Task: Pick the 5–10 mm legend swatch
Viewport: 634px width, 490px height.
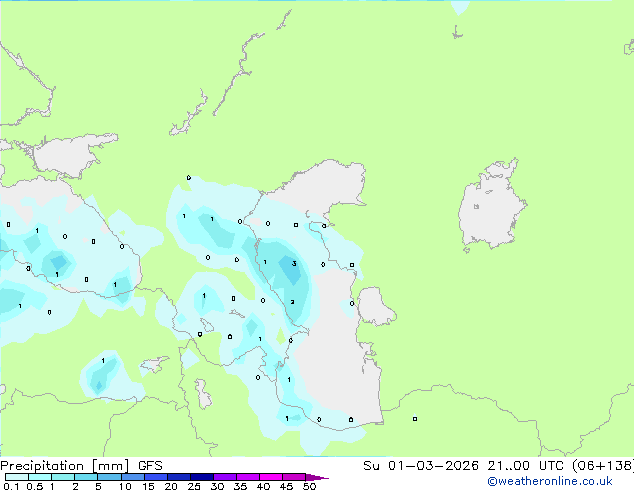Action: click(109, 477)
